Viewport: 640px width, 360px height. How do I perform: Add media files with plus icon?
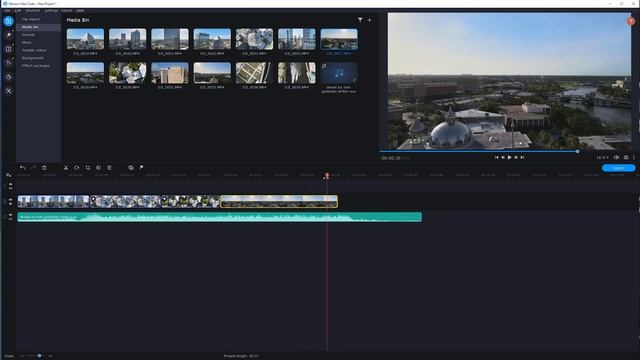[369, 20]
